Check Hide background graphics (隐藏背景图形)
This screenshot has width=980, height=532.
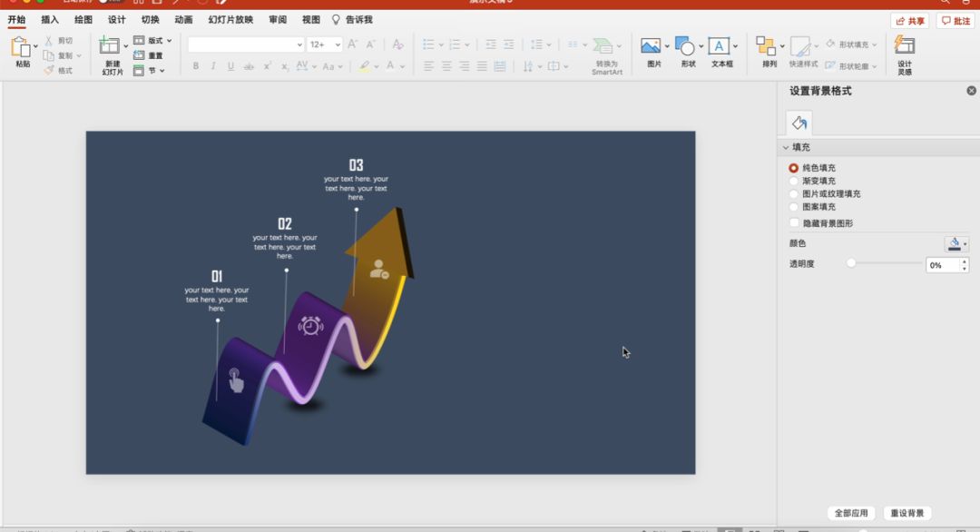[794, 223]
